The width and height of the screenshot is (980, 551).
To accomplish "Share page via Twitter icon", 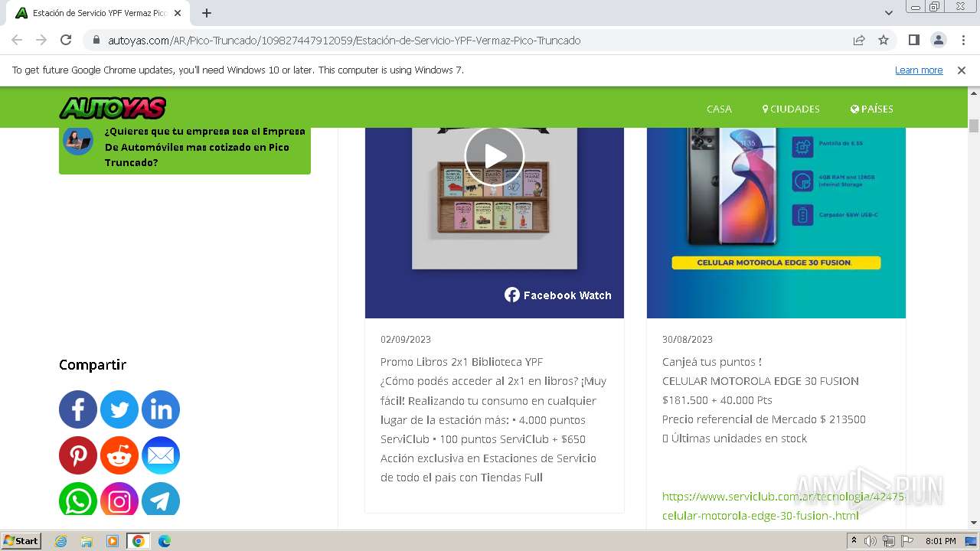I will [x=119, y=409].
